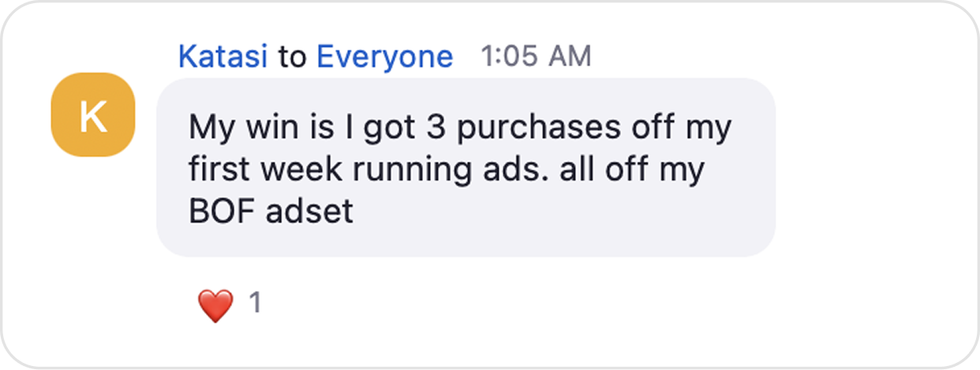This screenshot has width=980, height=370.
Task: Click the word "to" in the header
Action: pyautogui.click(x=292, y=57)
